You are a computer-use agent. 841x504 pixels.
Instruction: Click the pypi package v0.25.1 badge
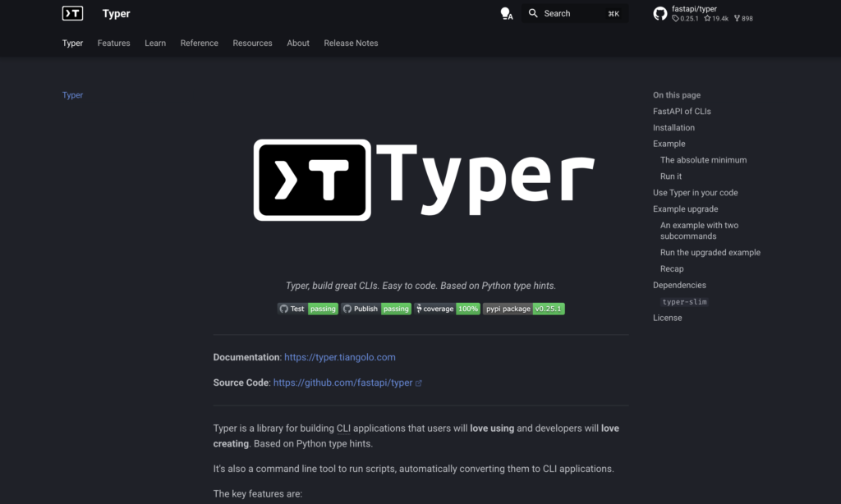[x=523, y=309]
